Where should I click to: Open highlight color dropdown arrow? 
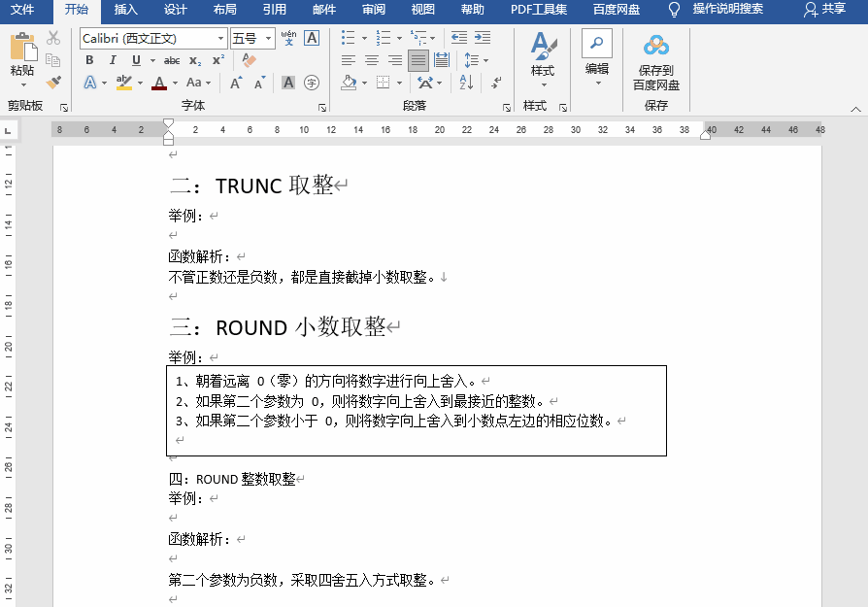pos(140,84)
